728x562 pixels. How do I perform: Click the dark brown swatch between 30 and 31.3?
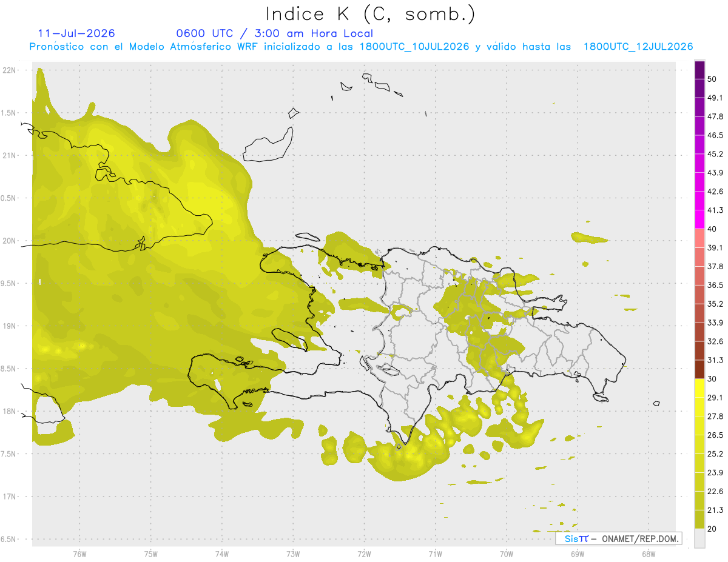click(x=699, y=369)
